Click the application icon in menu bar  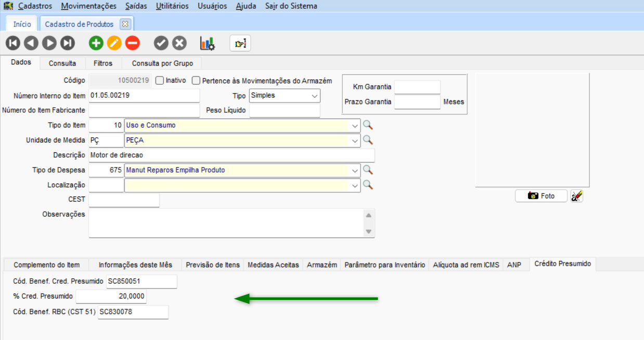click(8, 6)
